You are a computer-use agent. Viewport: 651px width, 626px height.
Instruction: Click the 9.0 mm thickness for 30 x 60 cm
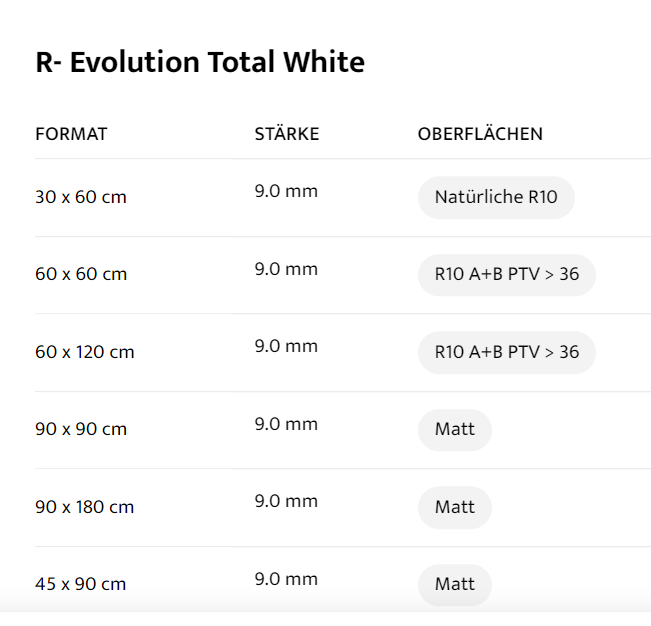pyautogui.click(x=286, y=191)
